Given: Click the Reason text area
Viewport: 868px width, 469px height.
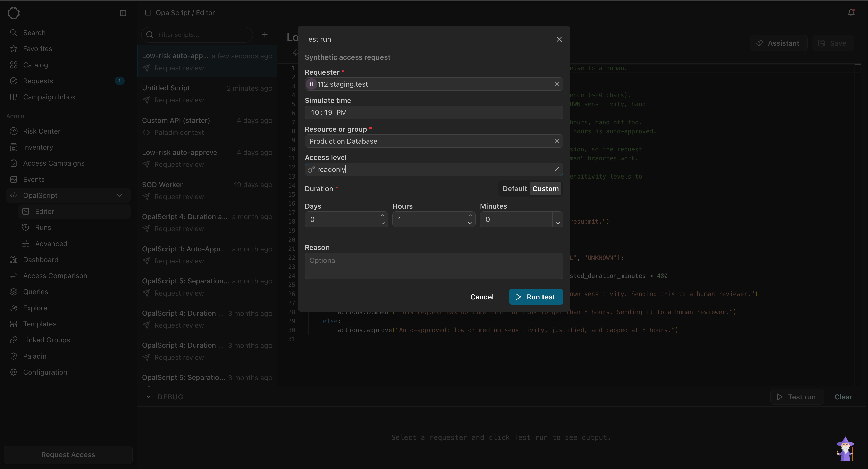Looking at the screenshot, I should [x=434, y=266].
